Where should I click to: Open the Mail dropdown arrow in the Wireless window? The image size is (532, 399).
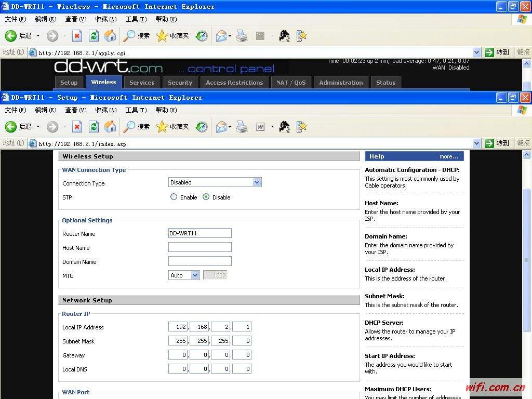(230, 36)
